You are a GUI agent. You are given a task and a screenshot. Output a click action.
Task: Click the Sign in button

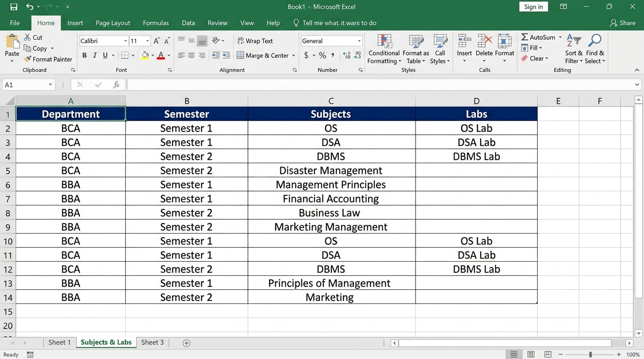point(534,7)
